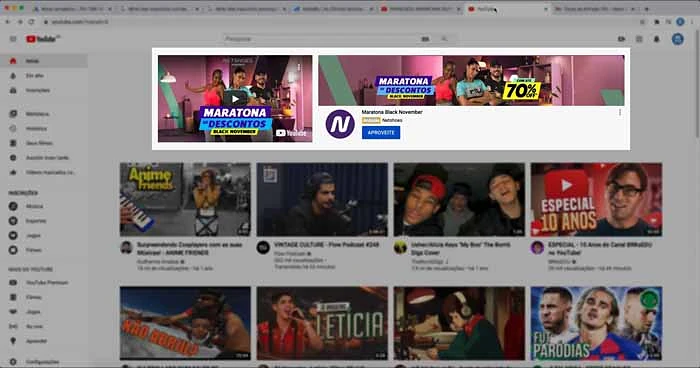Viewport: 700px width, 368px height.
Task: Switch to the active YouTube tab
Action: 508,9
